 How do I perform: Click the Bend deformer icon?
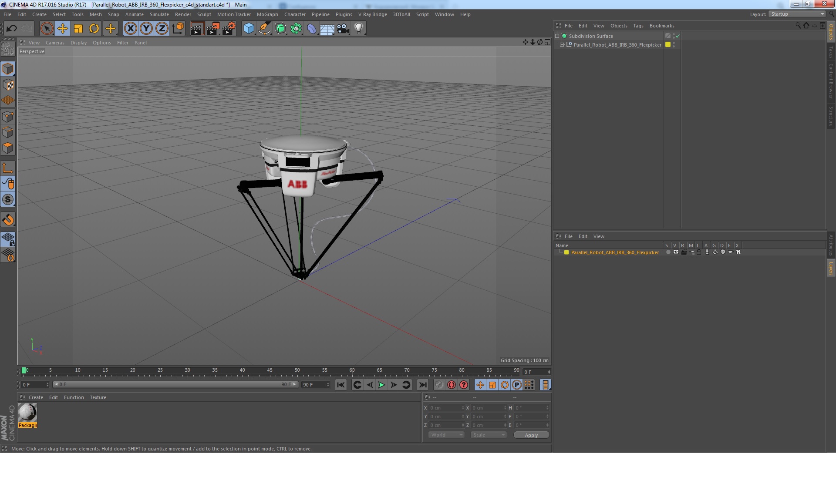(x=312, y=29)
